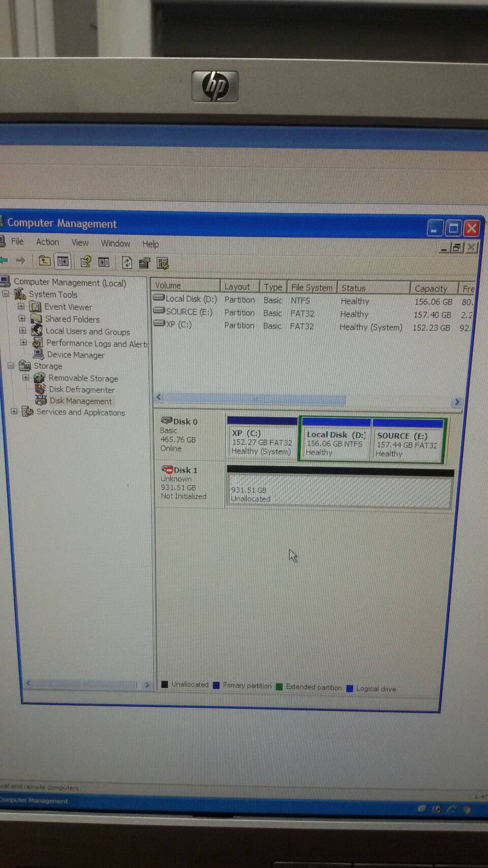Viewport: 488px width, 868px height.
Task: Sort by the Layout column header
Action: [240, 286]
